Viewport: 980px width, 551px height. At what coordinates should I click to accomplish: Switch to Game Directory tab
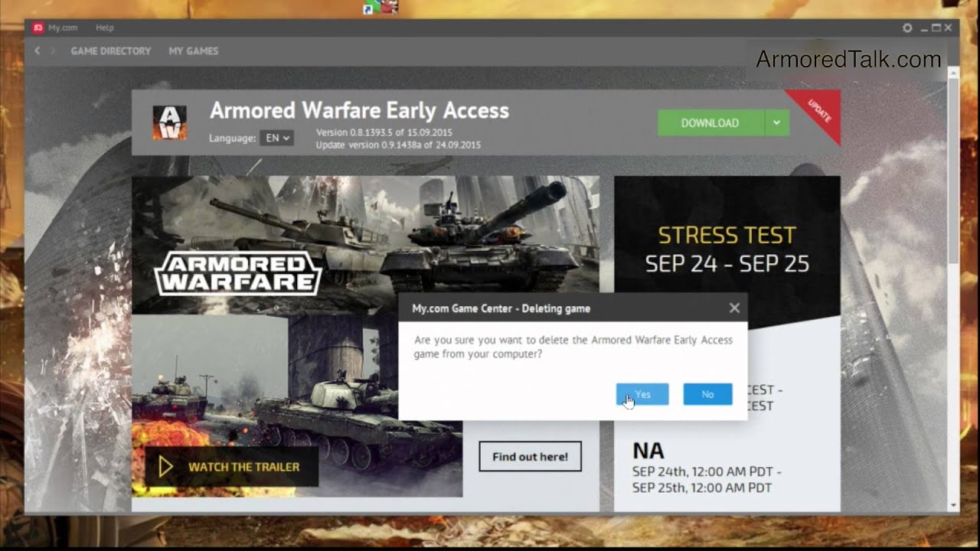[111, 51]
